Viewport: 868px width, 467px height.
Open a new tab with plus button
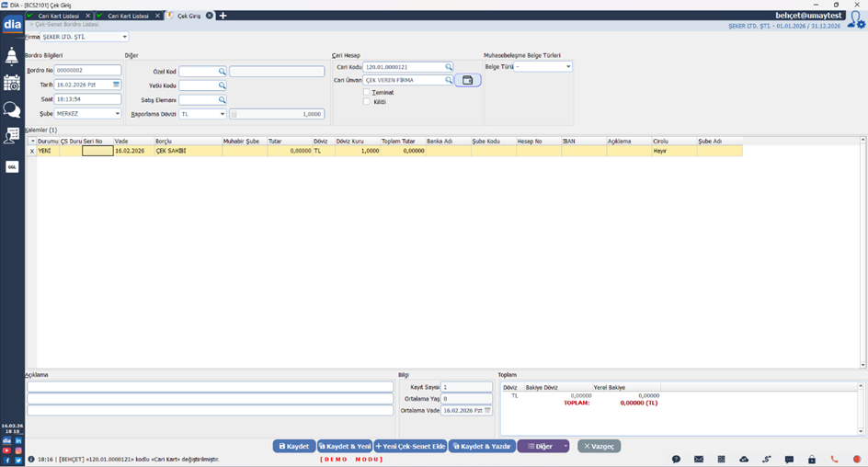pyautogui.click(x=223, y=16)
